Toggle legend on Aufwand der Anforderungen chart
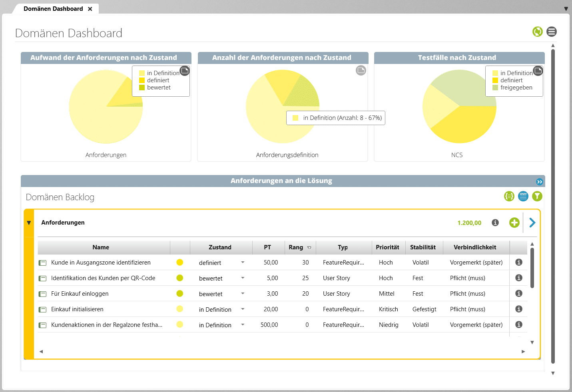Viewport: 572px width, 392px height. [x=185, y=71]
